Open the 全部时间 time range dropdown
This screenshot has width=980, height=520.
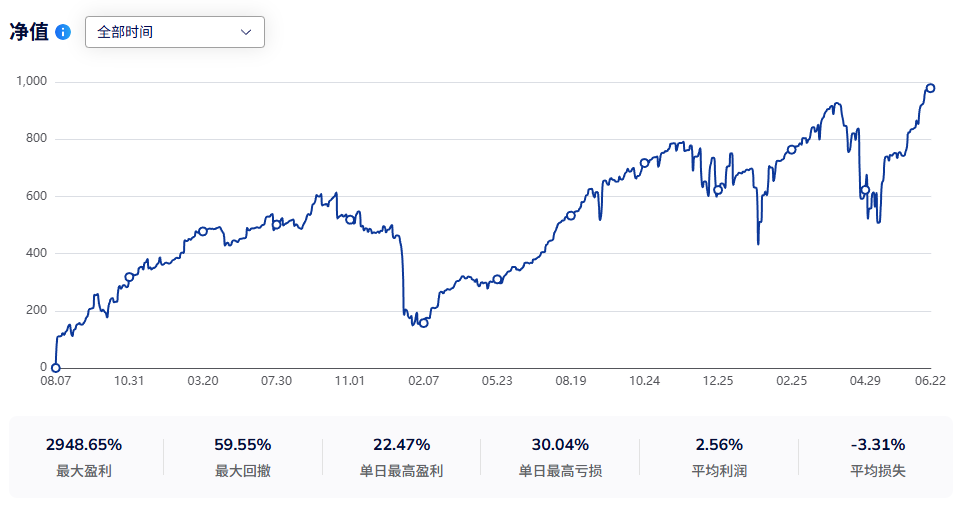175,32
